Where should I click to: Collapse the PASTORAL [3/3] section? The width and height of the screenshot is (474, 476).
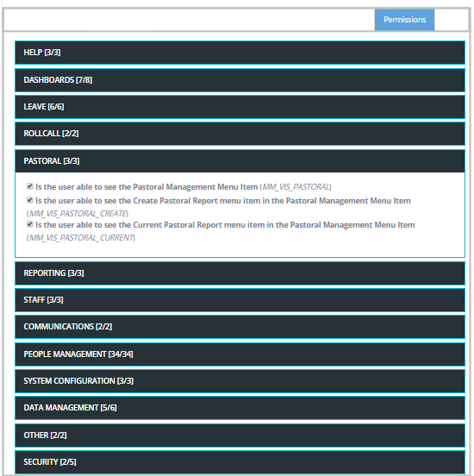coord(240,161)
